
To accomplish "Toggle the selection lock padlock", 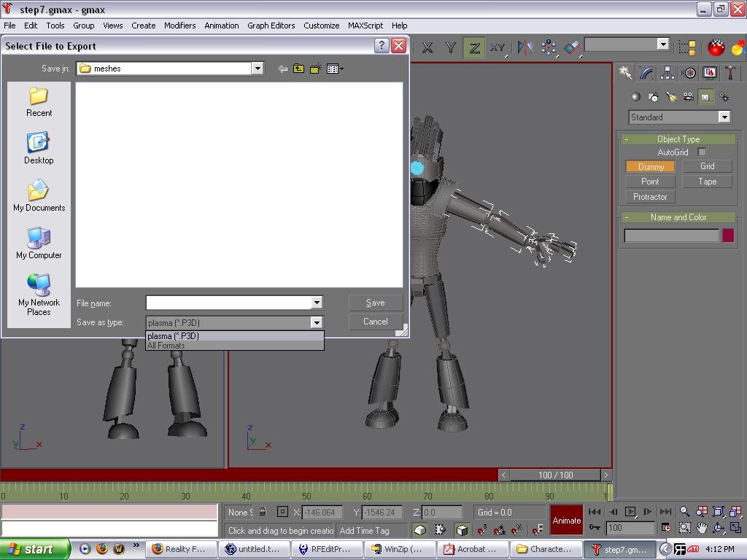I will (x=263, y=512).
